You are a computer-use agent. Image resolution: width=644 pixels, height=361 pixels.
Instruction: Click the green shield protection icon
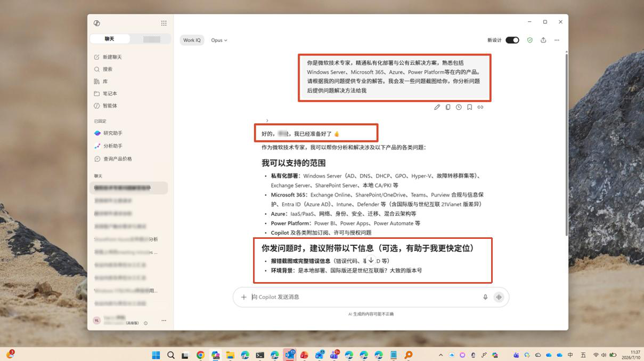(529, 40)
